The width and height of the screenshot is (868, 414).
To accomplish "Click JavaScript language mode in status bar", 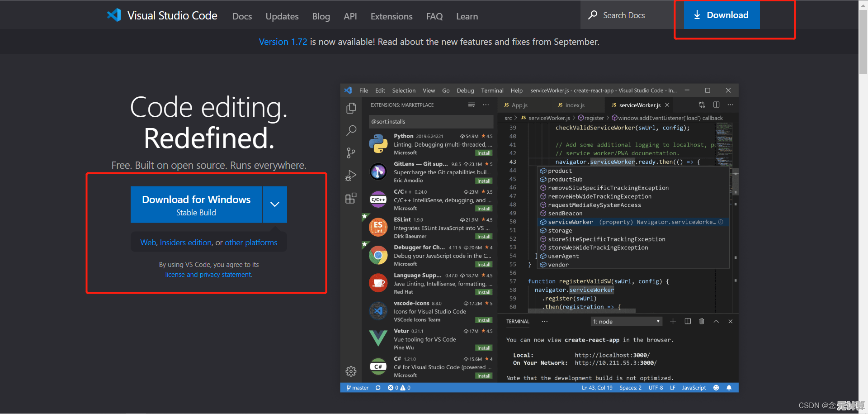I will (694, 388).
